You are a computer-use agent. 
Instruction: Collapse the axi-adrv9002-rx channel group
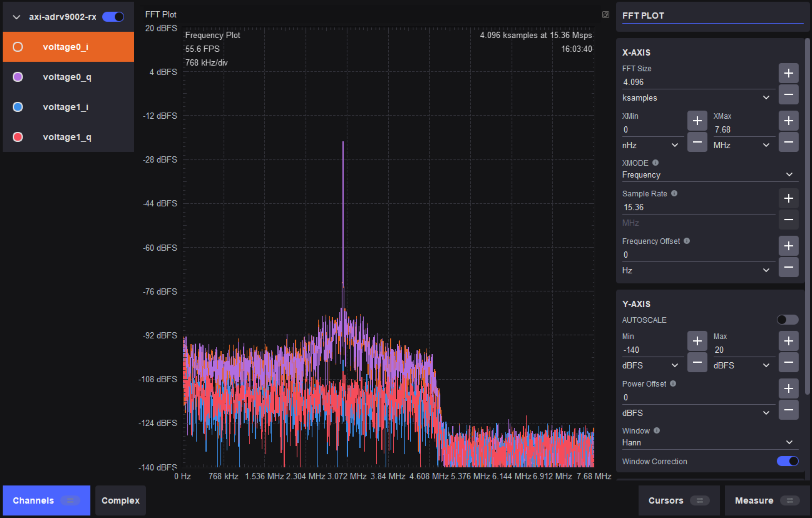pos(16,17)
